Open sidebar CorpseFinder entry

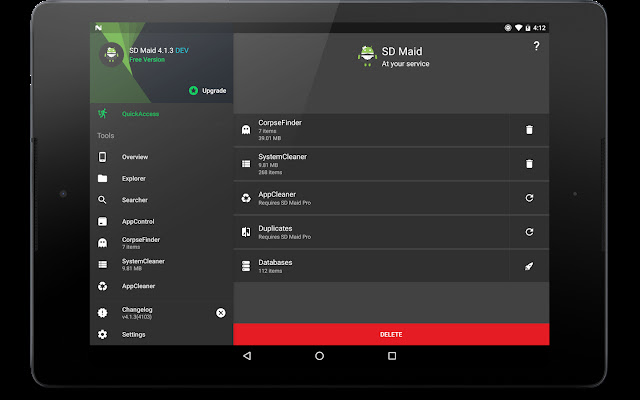click(x=161, y=243)
